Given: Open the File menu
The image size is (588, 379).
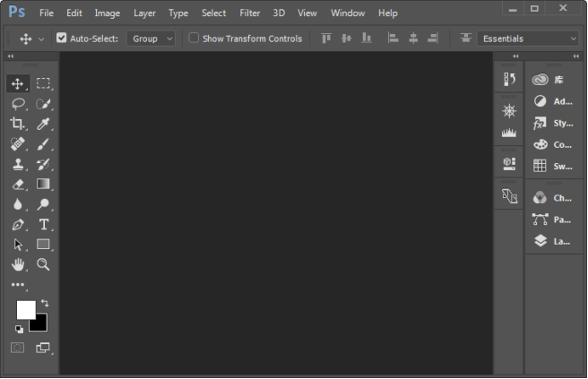Looking at the screenshot, I should [47, 13].
